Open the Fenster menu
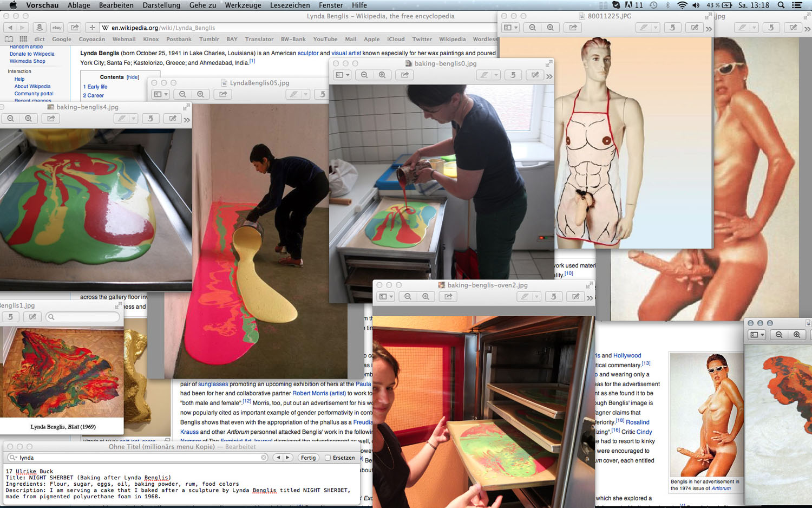The height and width of the screenshot is (508, 812). (331, 5)
